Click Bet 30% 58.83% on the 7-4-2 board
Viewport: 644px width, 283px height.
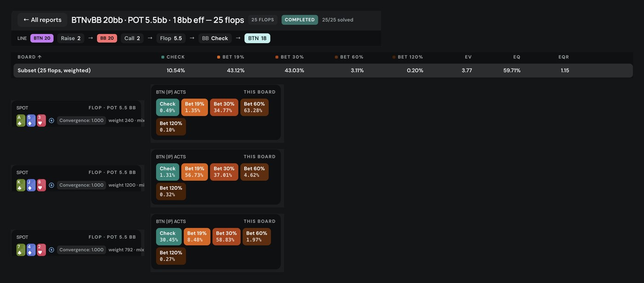coord(226,237)
